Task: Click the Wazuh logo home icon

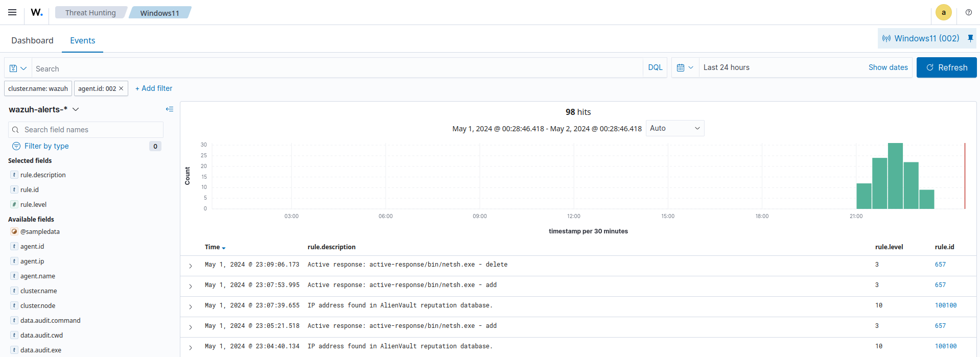Action: coord(37,12)
